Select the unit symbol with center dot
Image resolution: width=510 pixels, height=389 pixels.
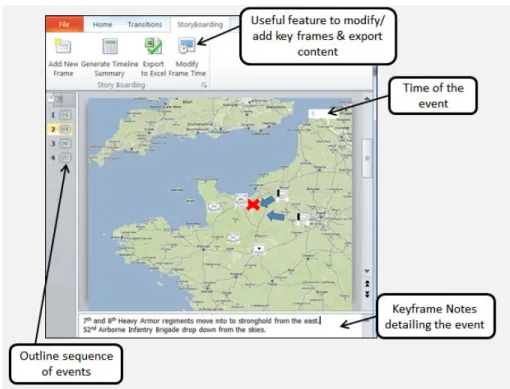click(x=259, y=249)
